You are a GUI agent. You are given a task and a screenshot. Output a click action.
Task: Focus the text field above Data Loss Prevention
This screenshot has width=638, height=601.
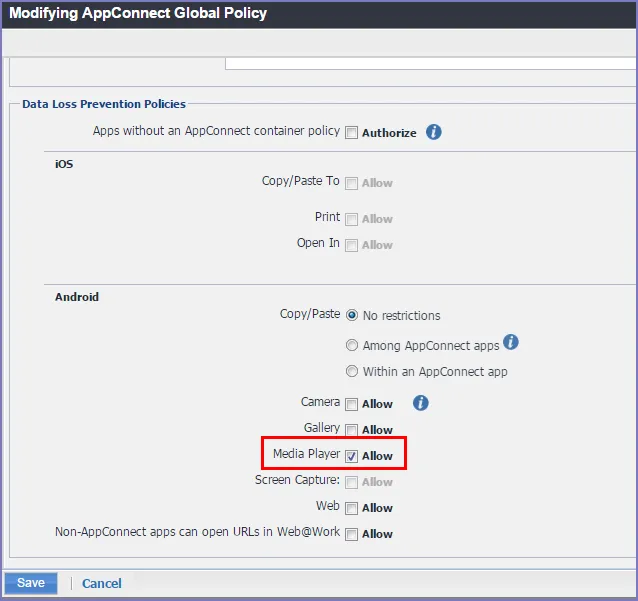[x=431, y=64]
